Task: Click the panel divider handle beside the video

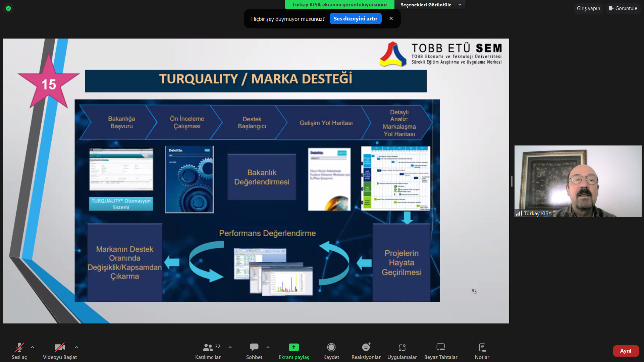Action: [x=512, y=181]
